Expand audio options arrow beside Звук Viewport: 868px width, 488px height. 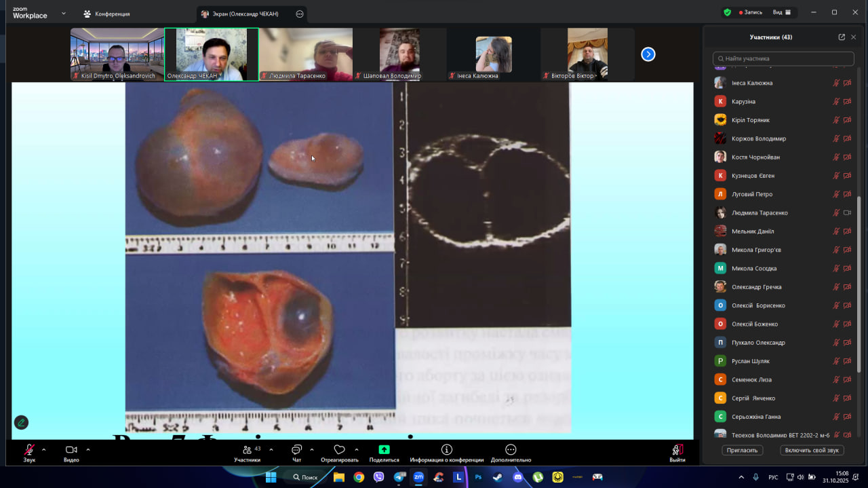pyautogui.click(x=44, y=449)
